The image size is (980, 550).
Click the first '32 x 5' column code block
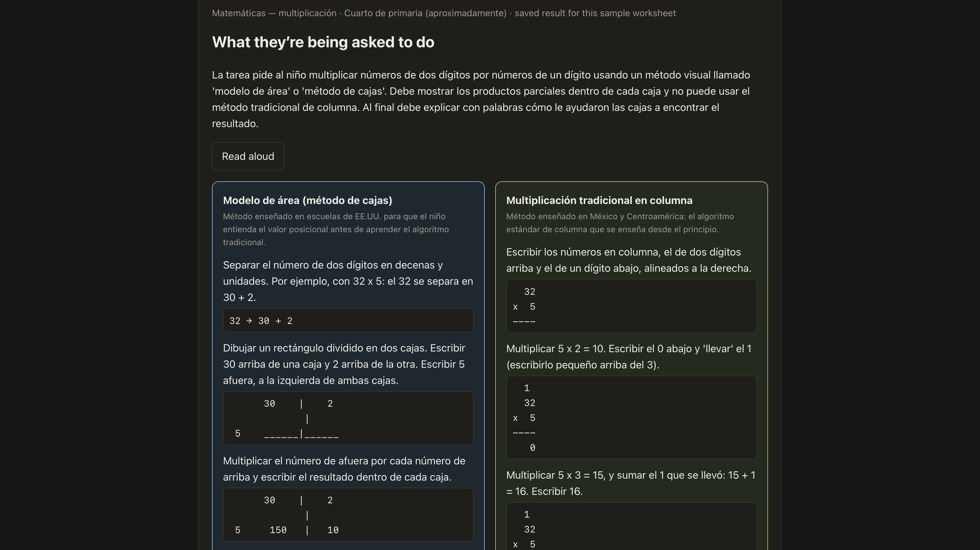[x=631, y=306]
